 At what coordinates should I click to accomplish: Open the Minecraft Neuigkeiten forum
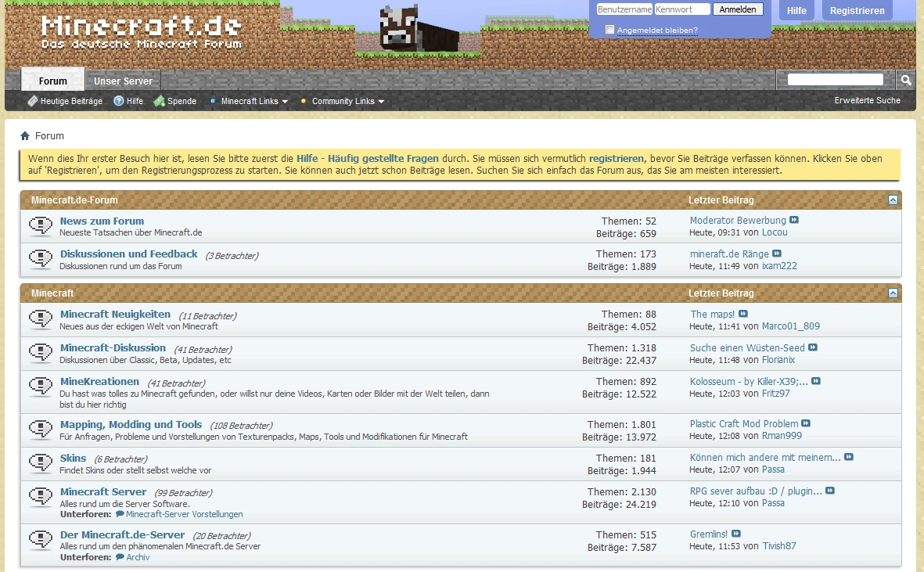[115, 314]
